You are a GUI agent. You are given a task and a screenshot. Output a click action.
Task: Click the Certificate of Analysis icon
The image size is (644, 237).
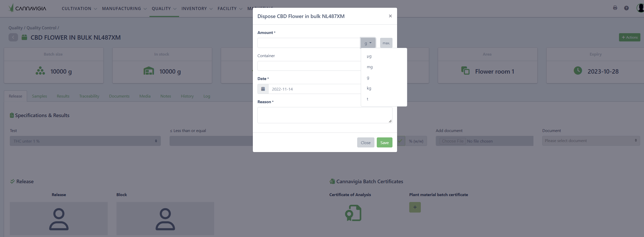[353, 213]
